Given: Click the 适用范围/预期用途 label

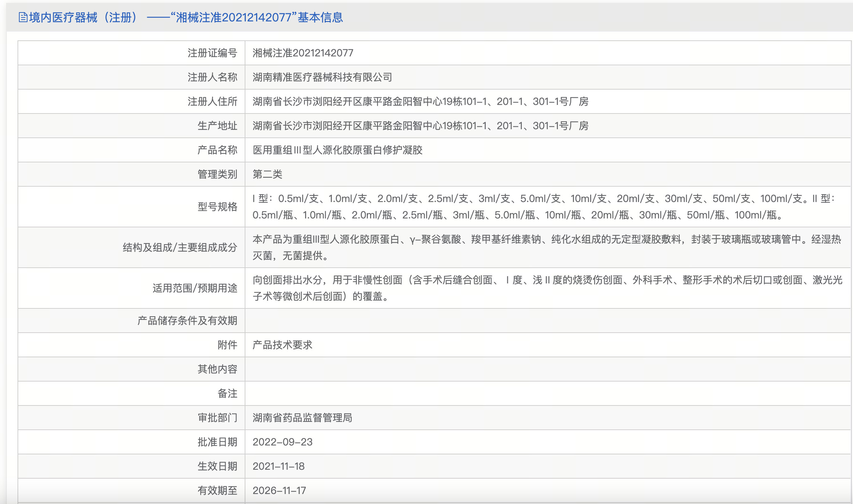Looking at the screenshot, I should click(195, 288).
